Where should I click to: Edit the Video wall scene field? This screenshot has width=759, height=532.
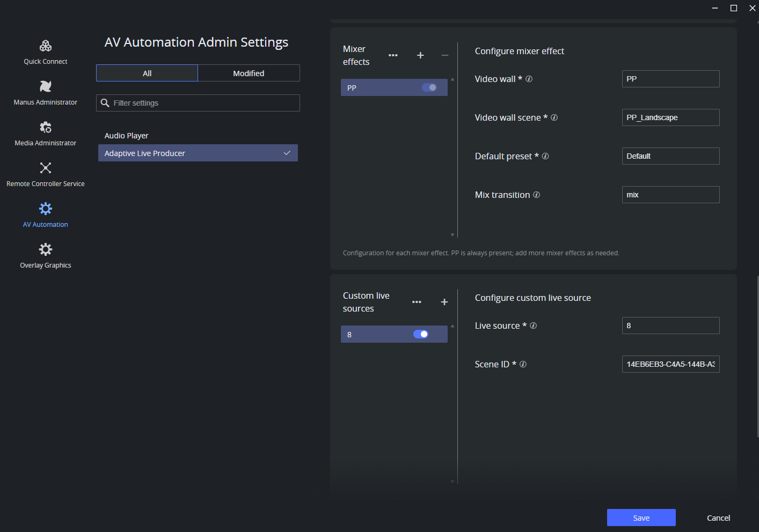pos(670,117)
